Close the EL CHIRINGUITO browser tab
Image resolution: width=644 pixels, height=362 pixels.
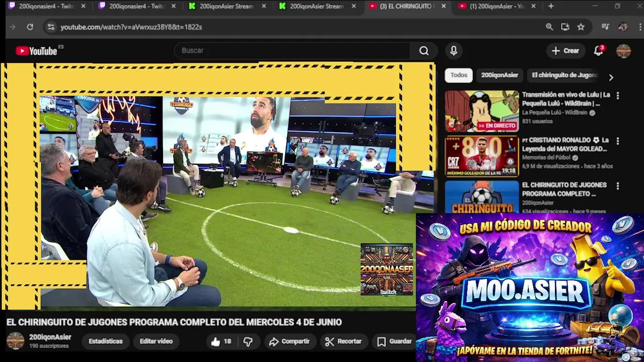(443, 6)
